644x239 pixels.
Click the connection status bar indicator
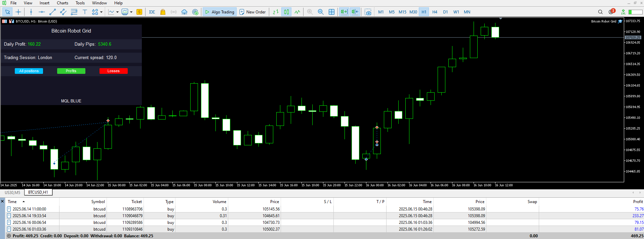click(636, 12)
